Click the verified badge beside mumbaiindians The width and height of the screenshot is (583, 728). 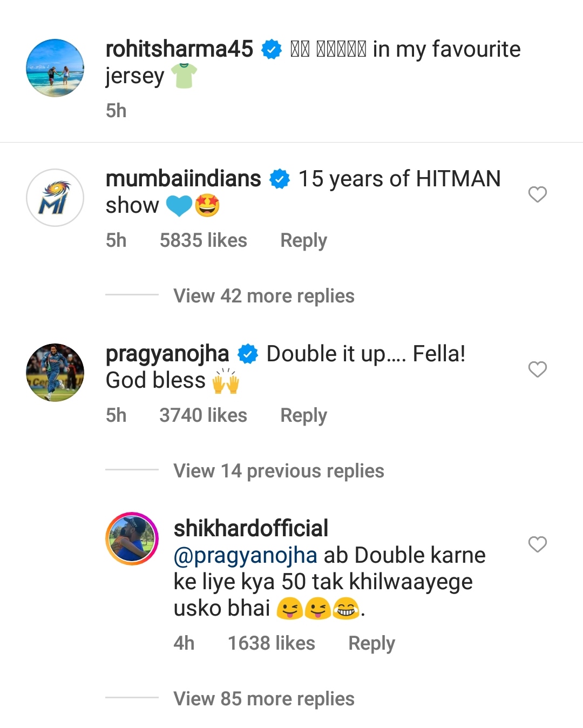coord(280,179)
